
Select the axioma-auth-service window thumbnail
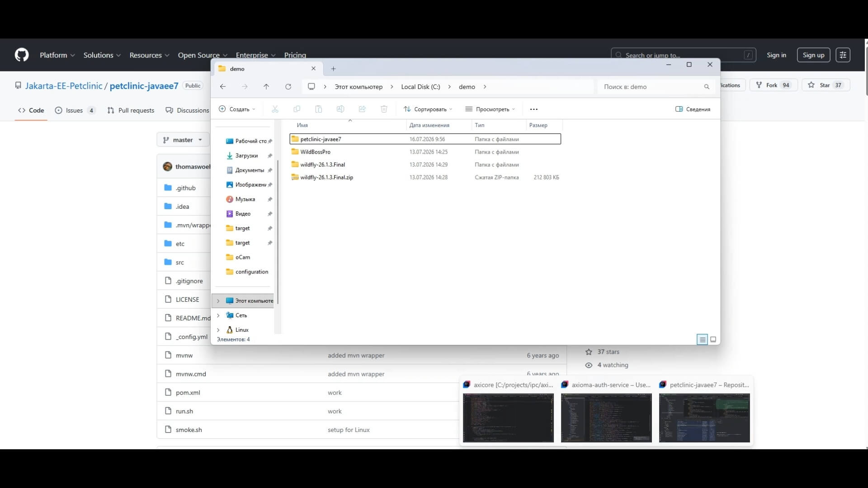coord(606,418)
